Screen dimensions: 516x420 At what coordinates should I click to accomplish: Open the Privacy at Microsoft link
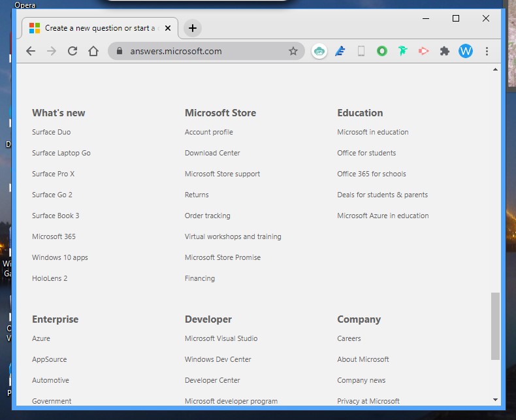click(368, 401)
